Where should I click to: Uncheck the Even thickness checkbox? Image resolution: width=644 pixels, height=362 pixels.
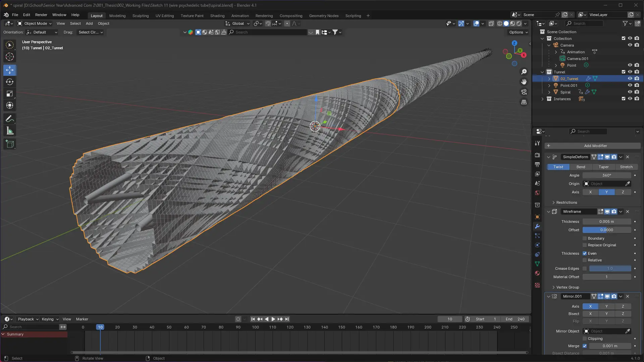click(585, 253)
